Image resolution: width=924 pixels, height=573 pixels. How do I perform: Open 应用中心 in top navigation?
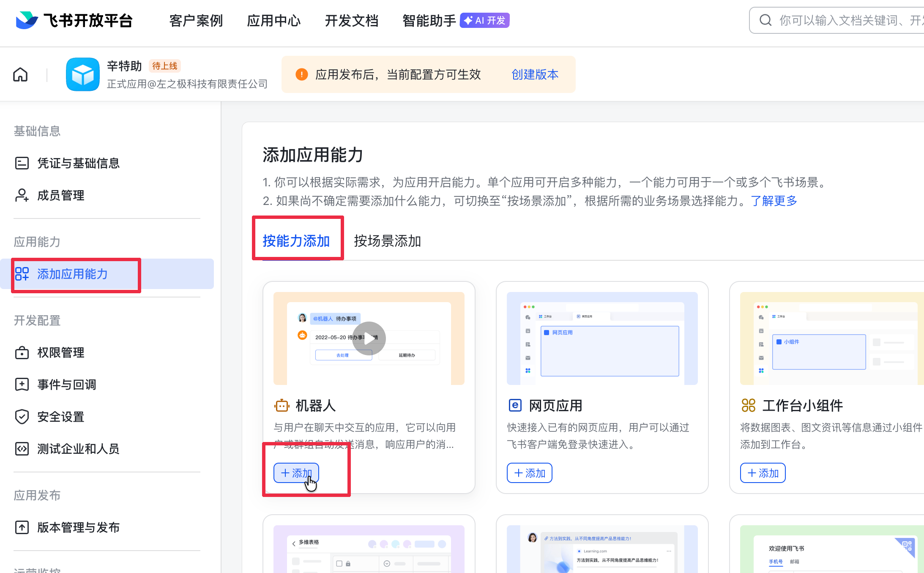[x=273, y=20]
